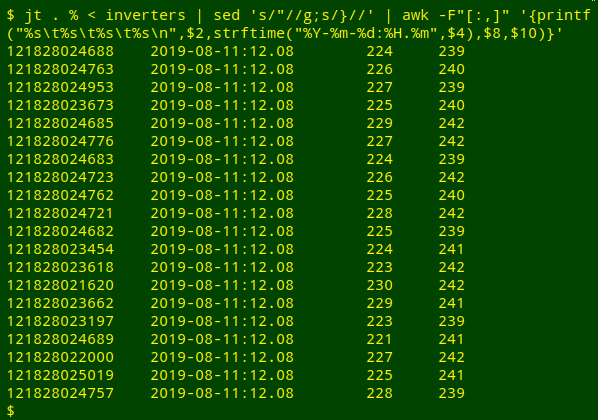Viewport: 598px width, 420px height.
Task: Click value 221 in row 121828024689
Action: point(379,339)
